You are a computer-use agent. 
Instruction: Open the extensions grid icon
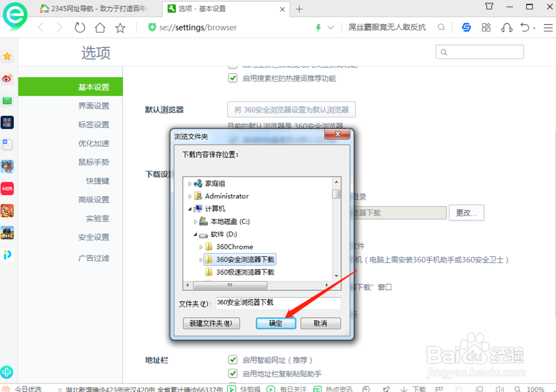(x=486, y=27)
